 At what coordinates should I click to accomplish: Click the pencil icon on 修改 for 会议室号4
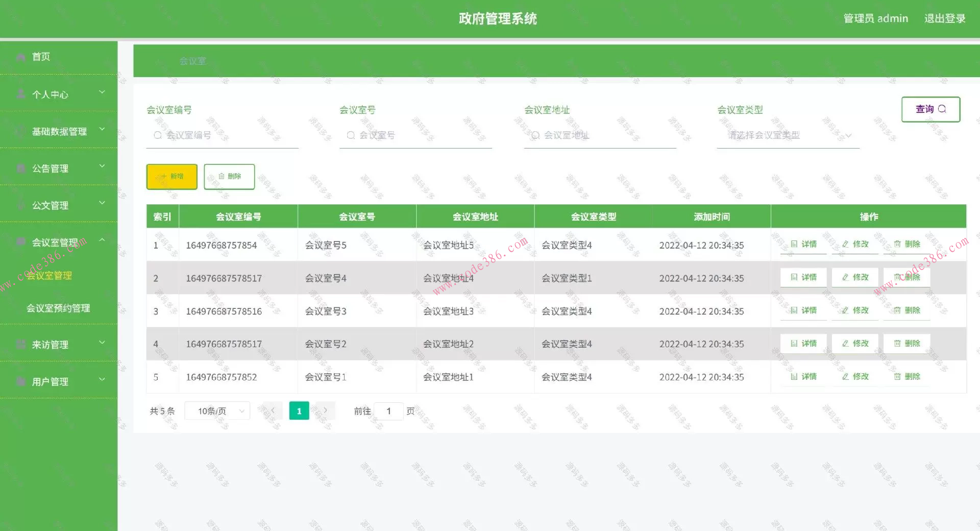845,277
